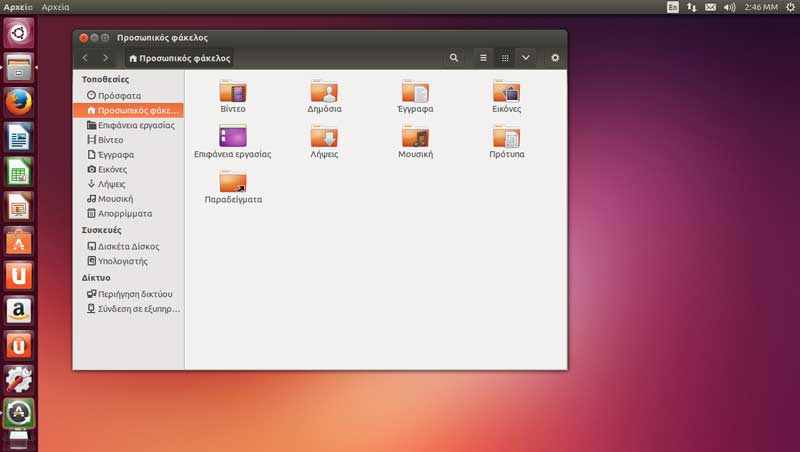Screen dimensions: 800x452
Task: Open the Έγγραφα folder in main pane
Action: [415, 92]
